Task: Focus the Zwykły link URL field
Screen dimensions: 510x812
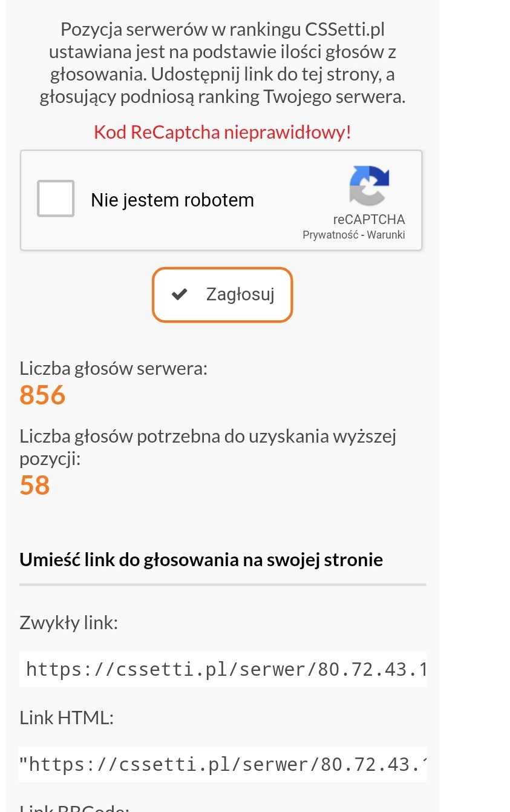Action: (x=223, y=669)
